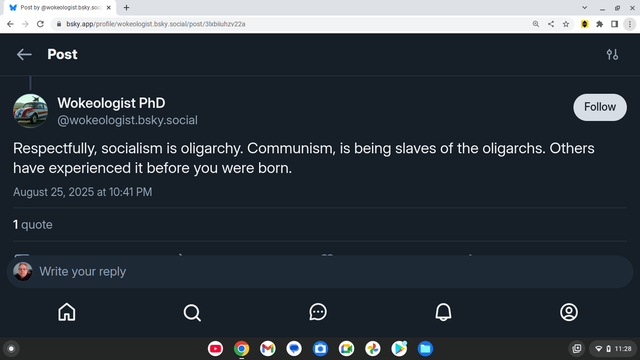Open the Profile icon in bottom navigation
The height and width of the screenshot is (360, 640).
click(569, 312)
